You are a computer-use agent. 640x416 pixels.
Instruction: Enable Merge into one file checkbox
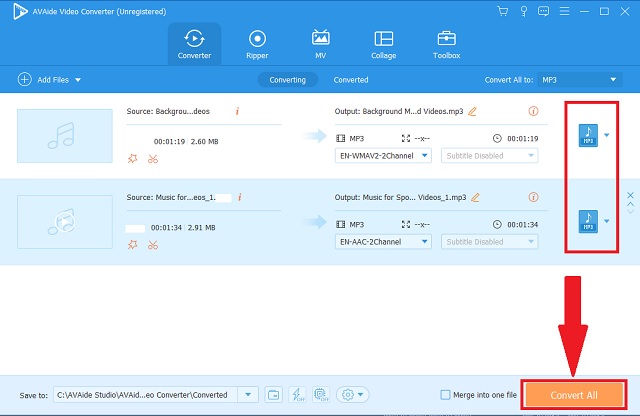(x=445, y=395)
